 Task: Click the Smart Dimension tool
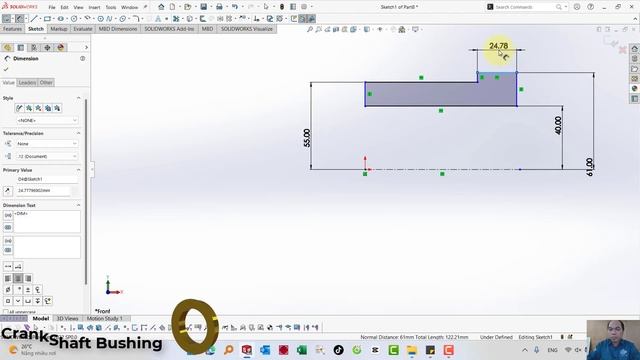pos(19,19)
